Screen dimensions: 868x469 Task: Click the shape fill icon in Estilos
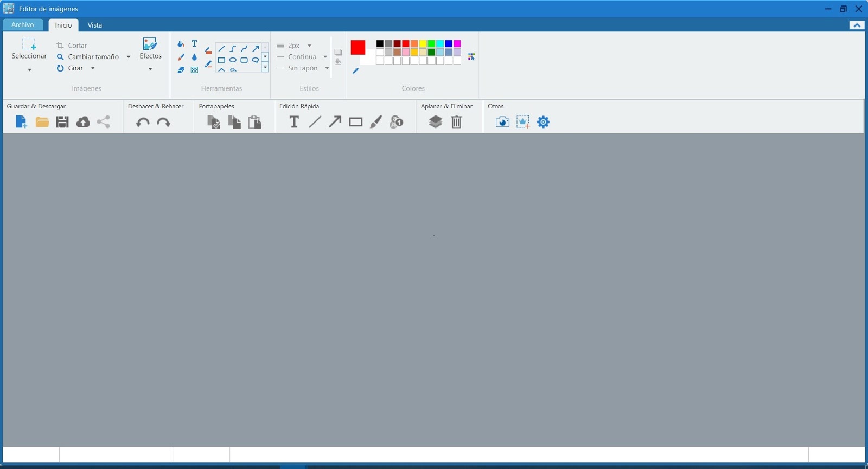click(x=338, y=62)
